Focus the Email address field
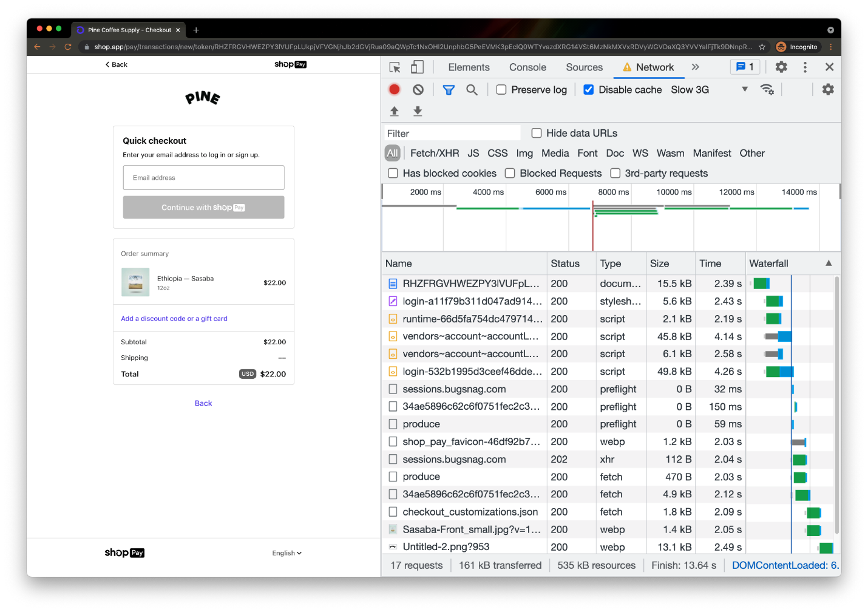The height and width of the screenshot is (612, 868). [x=203, y=177]
